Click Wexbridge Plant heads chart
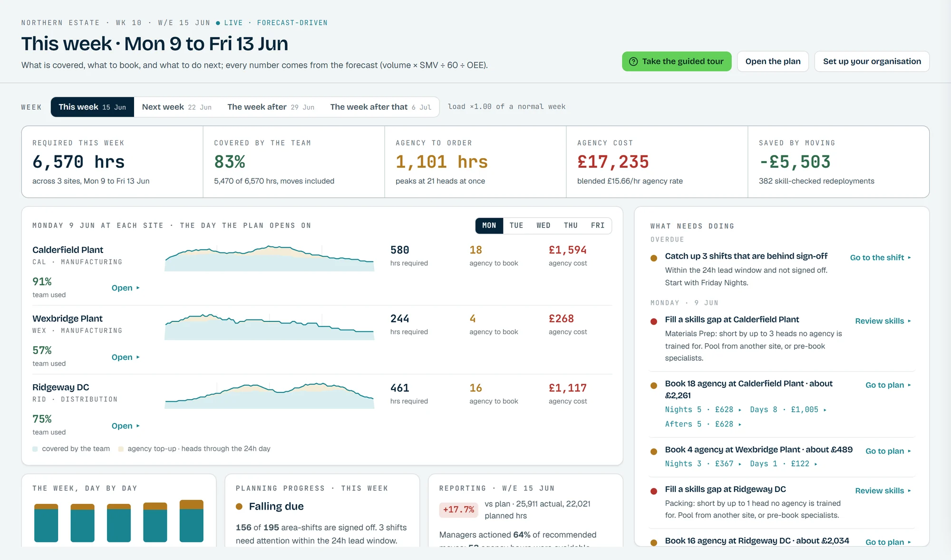The height and width of the screenshot is (560, 951). [x=269, y=327]
